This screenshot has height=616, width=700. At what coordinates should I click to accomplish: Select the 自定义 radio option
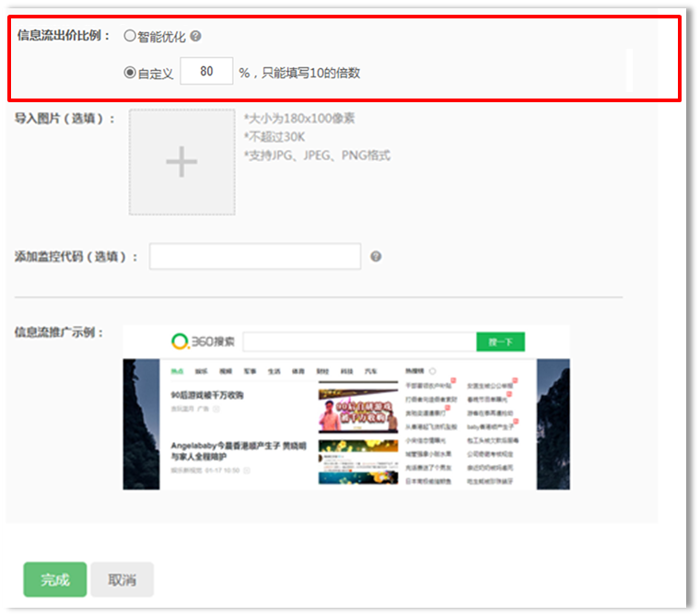point(130,73)
